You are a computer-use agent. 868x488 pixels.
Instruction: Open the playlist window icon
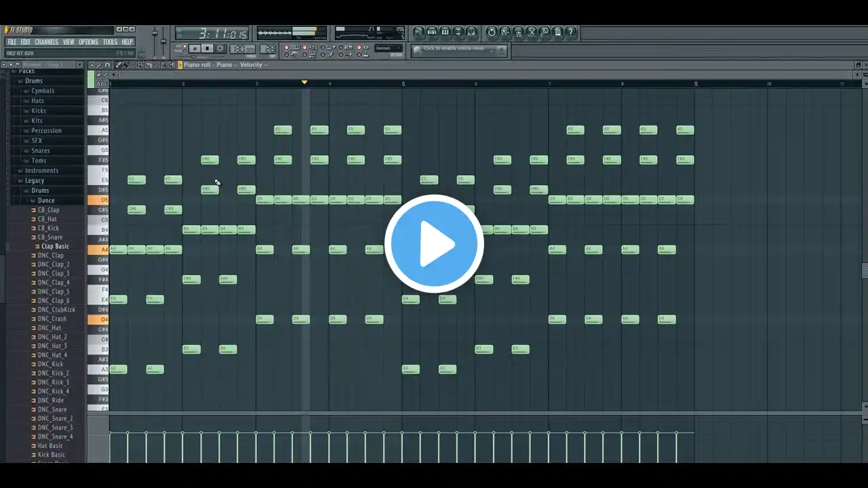[x=419, y=33]
